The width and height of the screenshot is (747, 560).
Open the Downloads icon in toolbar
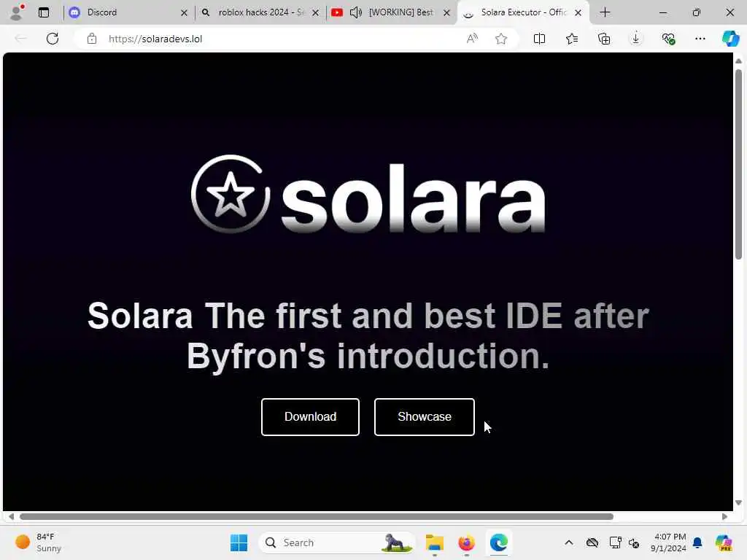click(x=636, y=39)
